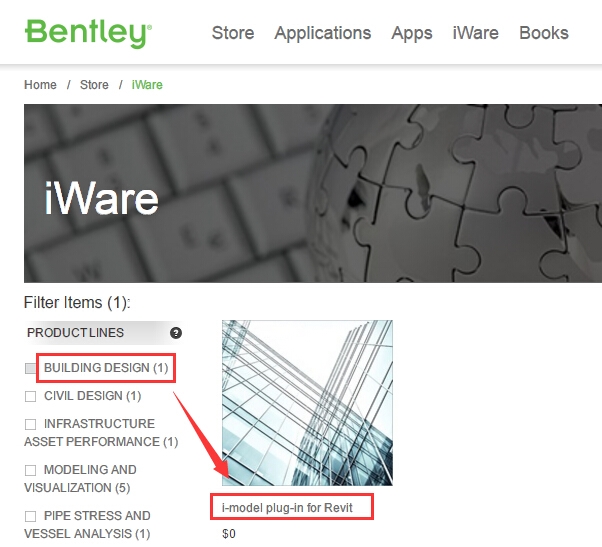The image size is (602, 547).
Task: Open the Books navigation item
Action: [x=544, y=33]
